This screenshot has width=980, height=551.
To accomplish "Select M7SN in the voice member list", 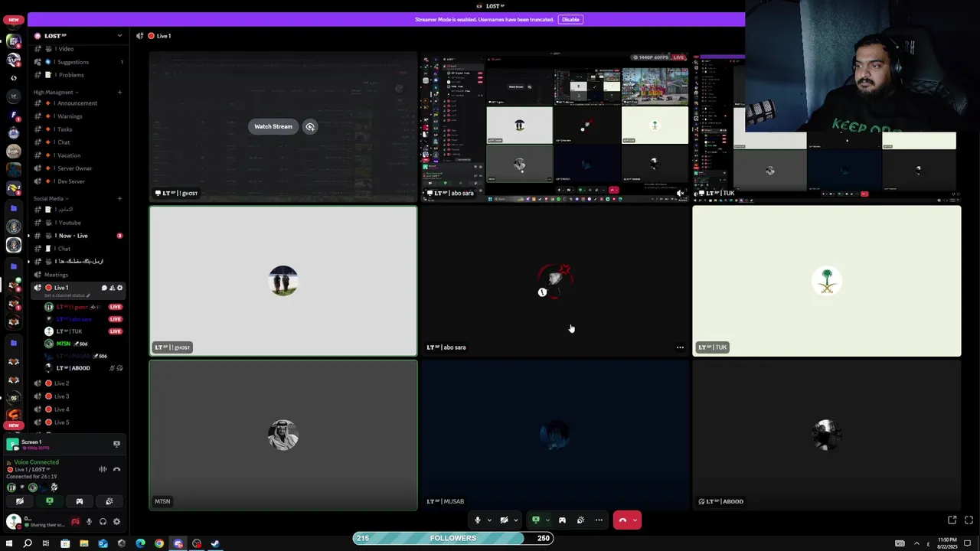I will 83,344.
